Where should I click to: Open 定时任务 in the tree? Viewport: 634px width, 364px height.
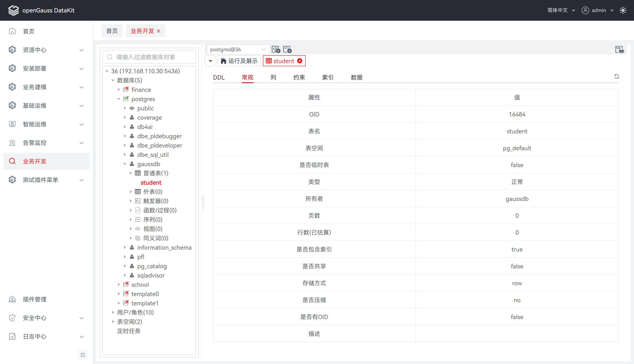[129, 331]
